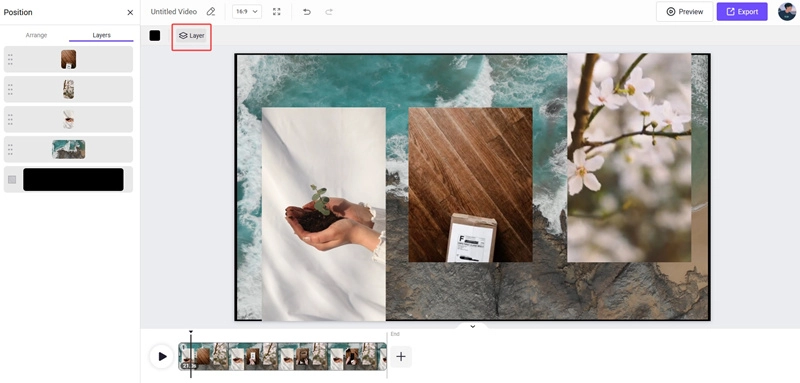
Task: Switch to the Arrange tab
Action: click(x=36, y=35)
